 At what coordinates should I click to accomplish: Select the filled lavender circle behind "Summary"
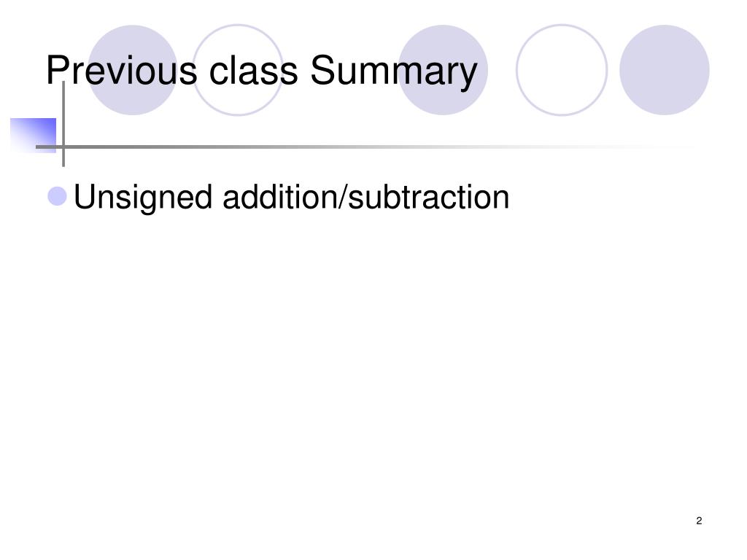click(x=443, y=70)
